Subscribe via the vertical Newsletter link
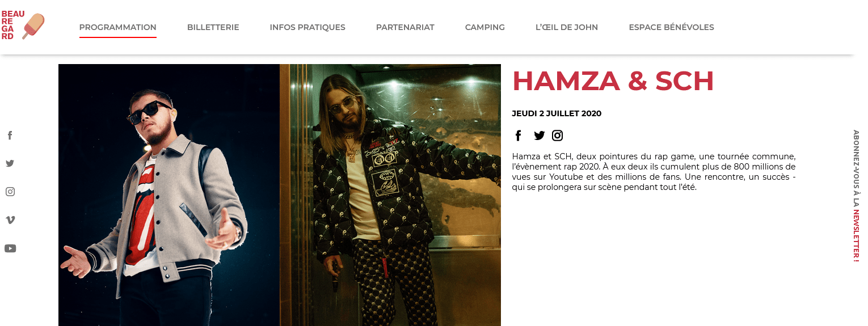868x326 pixels. click(x=856, y=196)
